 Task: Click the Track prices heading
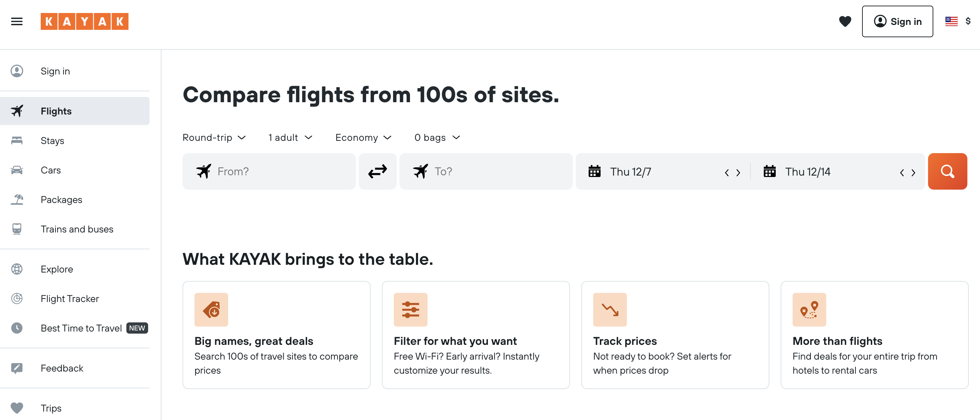625,341
